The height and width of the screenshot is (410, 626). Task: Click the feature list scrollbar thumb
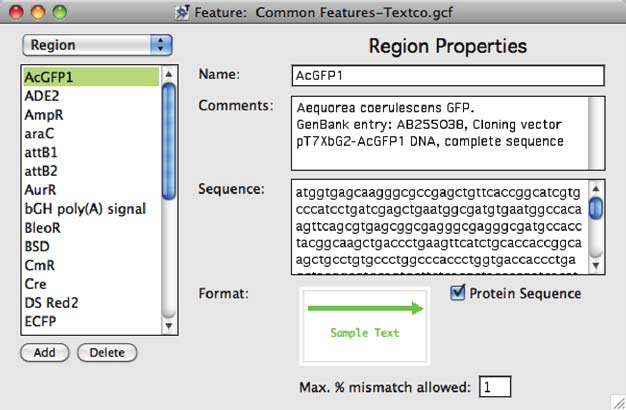169,141
